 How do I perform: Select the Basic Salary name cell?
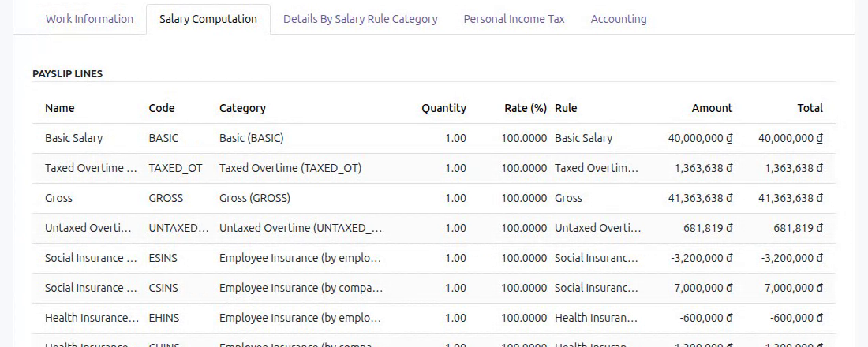(73, 138)
